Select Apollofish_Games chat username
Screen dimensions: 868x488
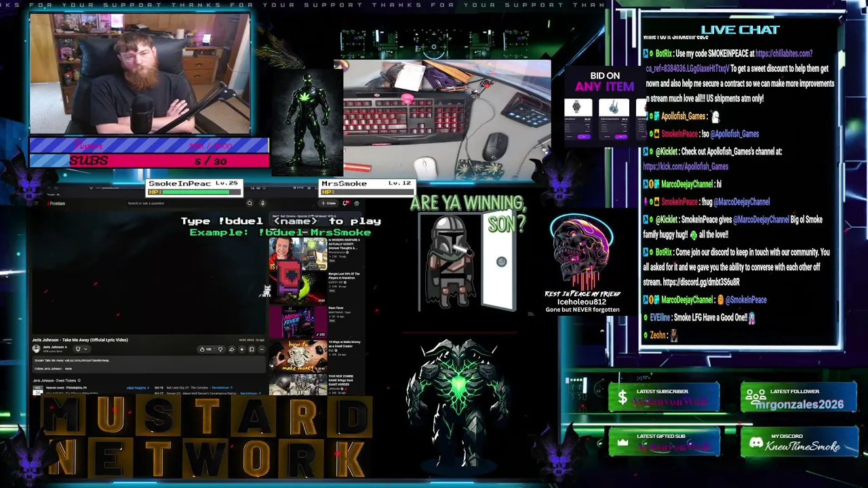click(x=684, y=117)
